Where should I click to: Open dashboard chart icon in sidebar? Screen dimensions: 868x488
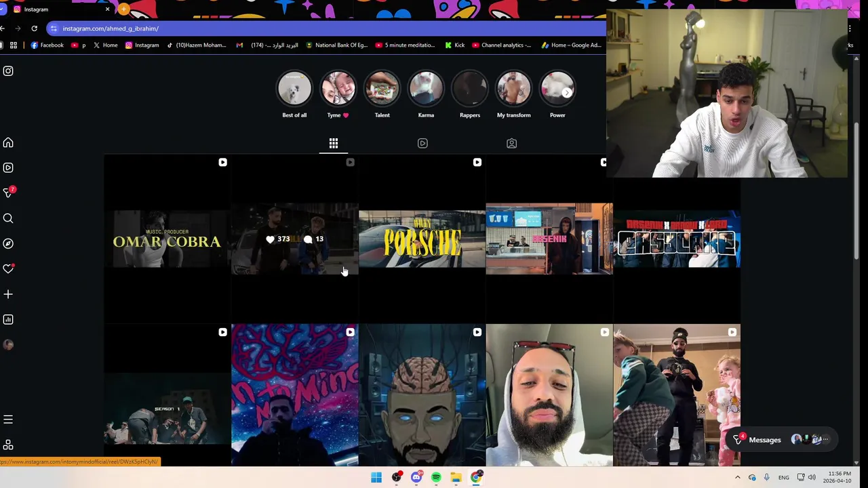tap(8, 319)
